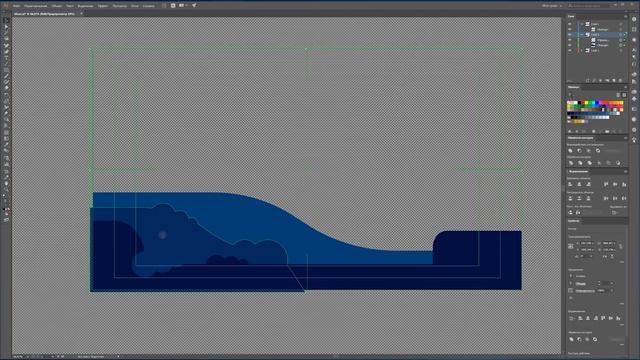Click the X coordinate field in Transform
The width and height of the screenshot is (640, 360).
click(x=587, y=243)
